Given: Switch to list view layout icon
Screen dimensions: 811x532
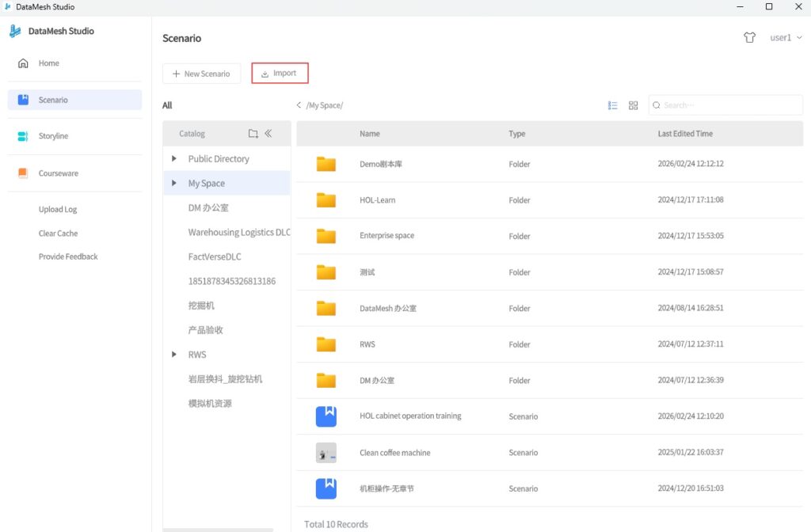Looking at the screenshot, I should pyautogui.click(x=612, y=105).
